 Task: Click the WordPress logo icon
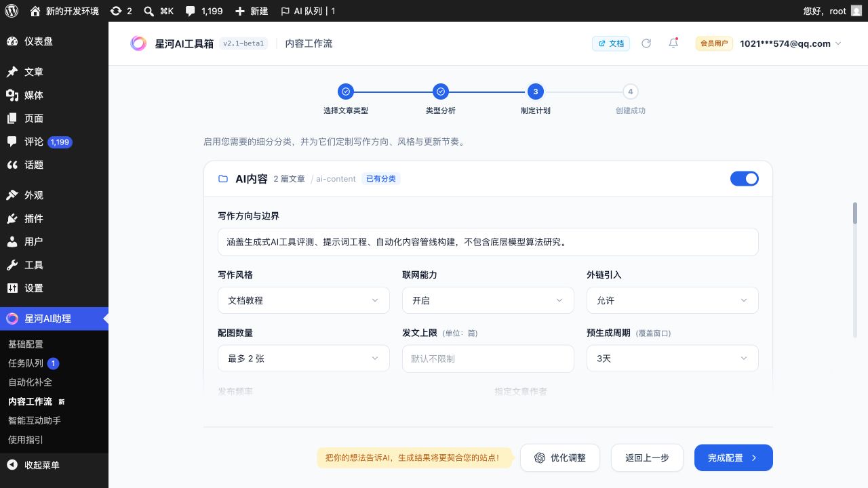click(12, 11)
